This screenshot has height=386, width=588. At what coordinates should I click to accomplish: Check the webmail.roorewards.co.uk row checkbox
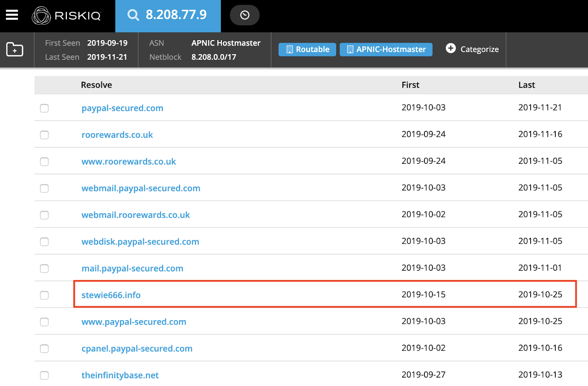coord(44,215)
